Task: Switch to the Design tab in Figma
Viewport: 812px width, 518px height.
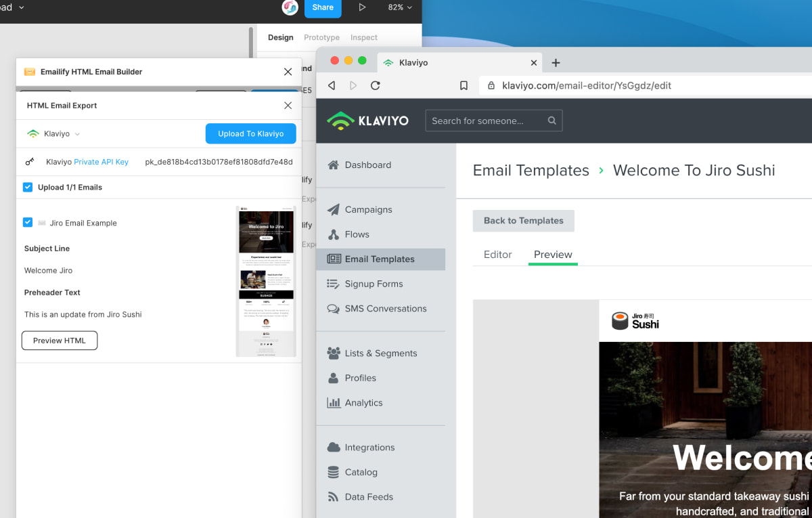Action: [281, 38]
